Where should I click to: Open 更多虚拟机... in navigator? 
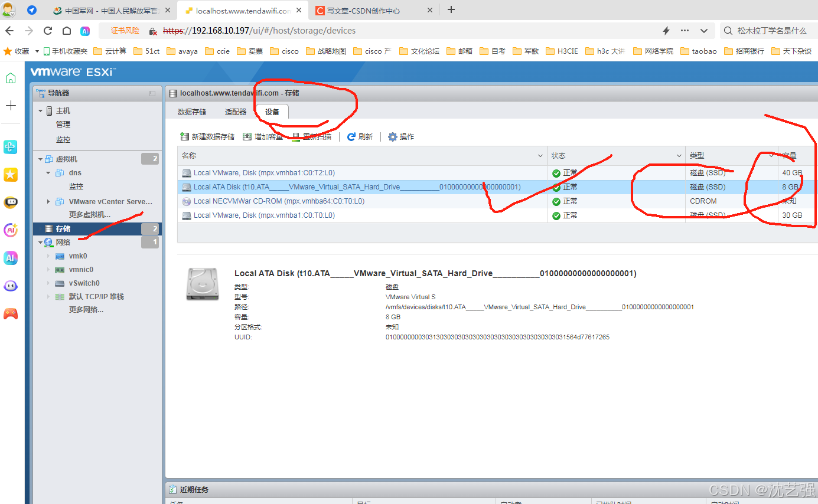[90, 215]
